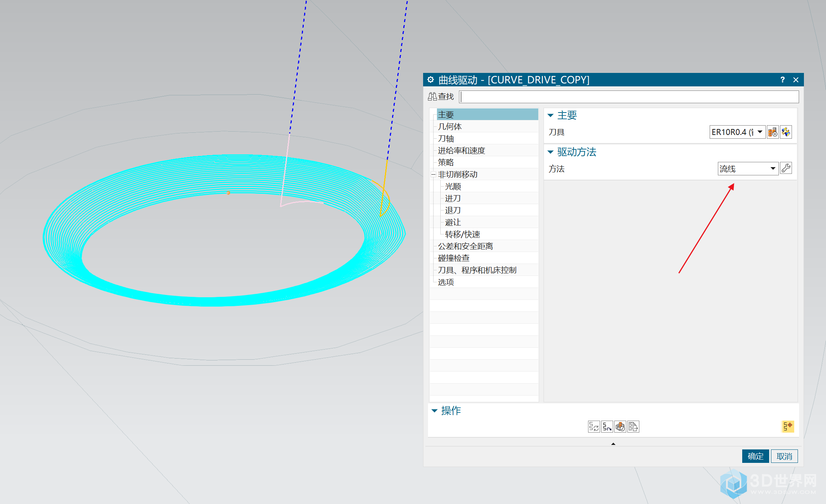This screenshot has height=504, width=826.
Task: Open the 刀具 ER10R0.4 dropdown
Action: click(x=737, y=132)
